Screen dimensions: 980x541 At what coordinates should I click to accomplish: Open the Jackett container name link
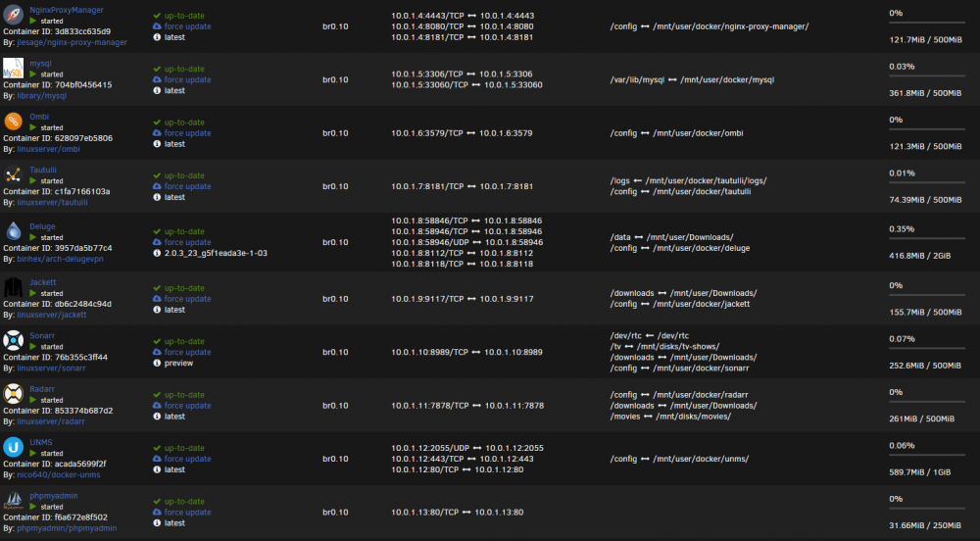(43, 282)
